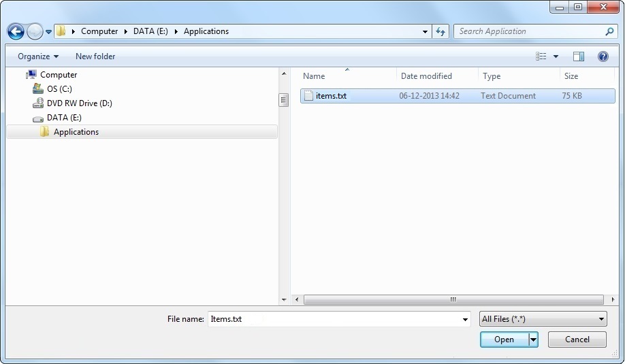625x364 pixels.
Task: Click the New folder button
Action: (95, 56)
